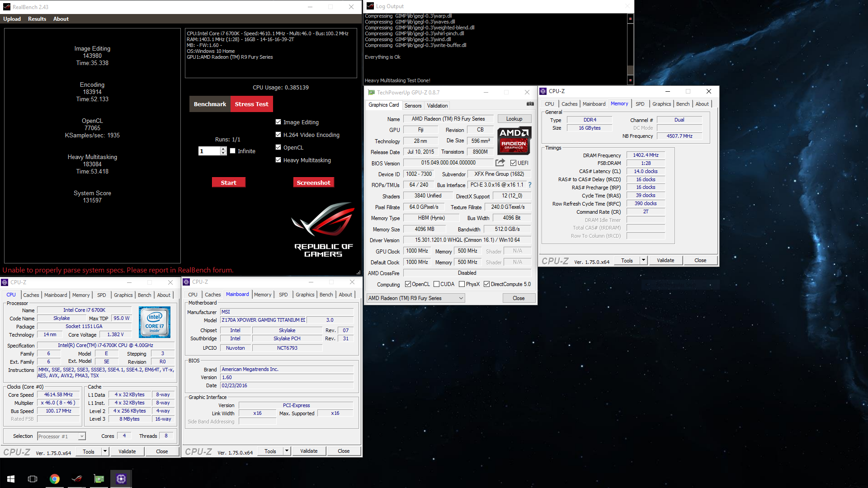Click the Log Output scrollbar thumb
868x488 pixels.
point(630,70)
